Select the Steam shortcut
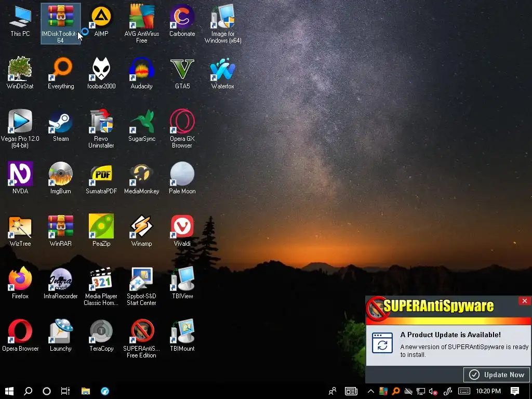 pos(61,126)
